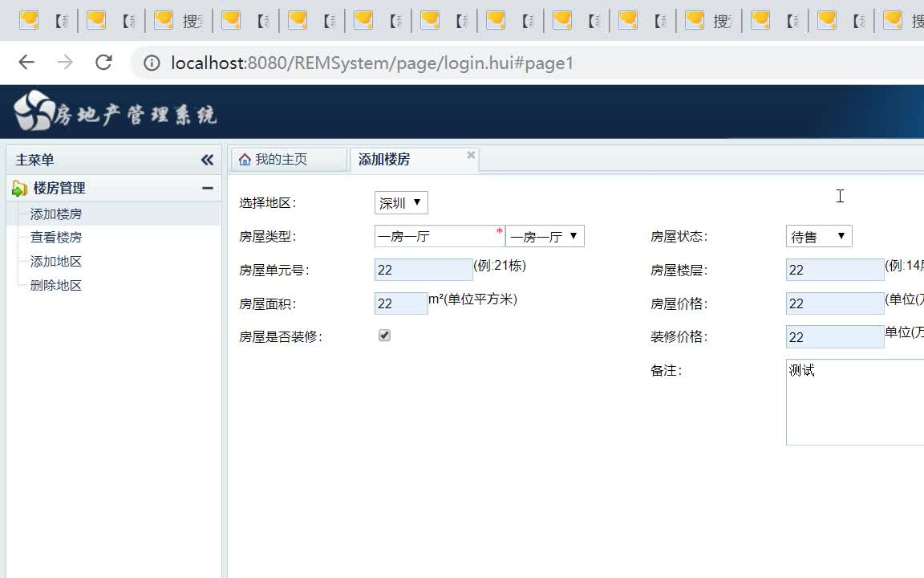Open the 查看楼房 page
This screenshot has width=924, height=578.
pos(55,237)
